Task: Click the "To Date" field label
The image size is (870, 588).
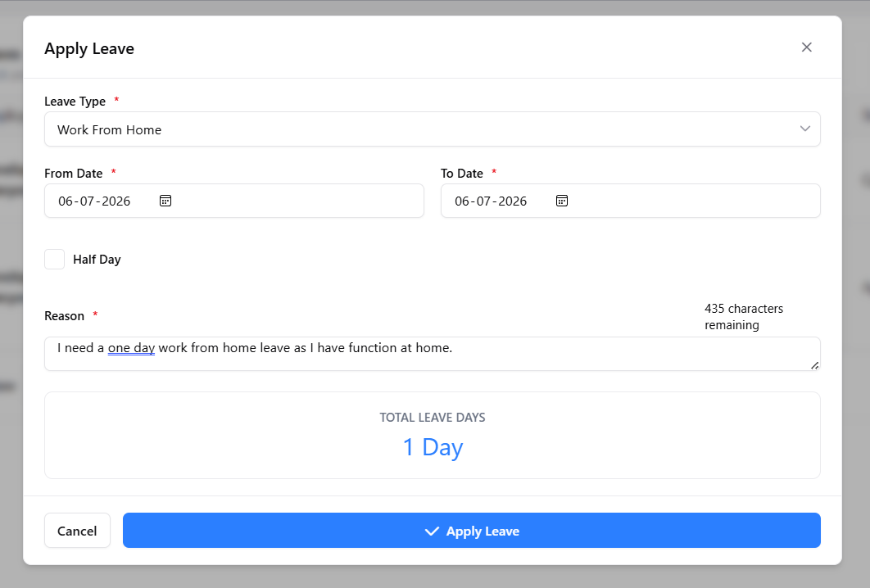Action: 462,174
